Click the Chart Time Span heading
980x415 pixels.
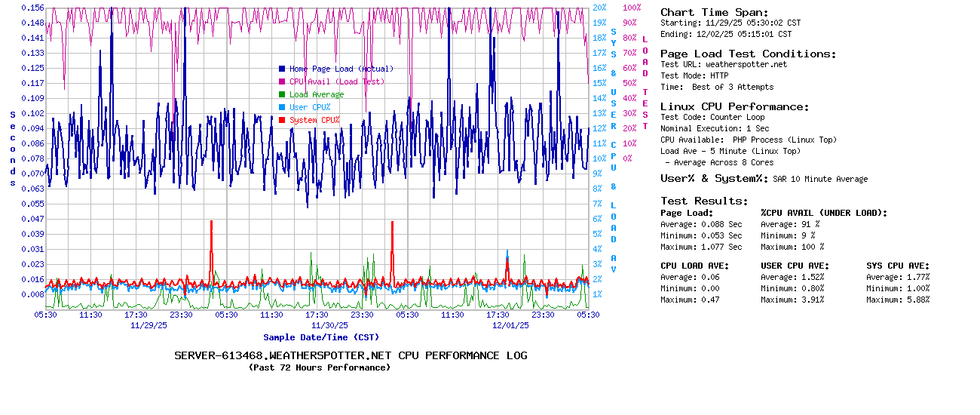click(x=714, y=12)
